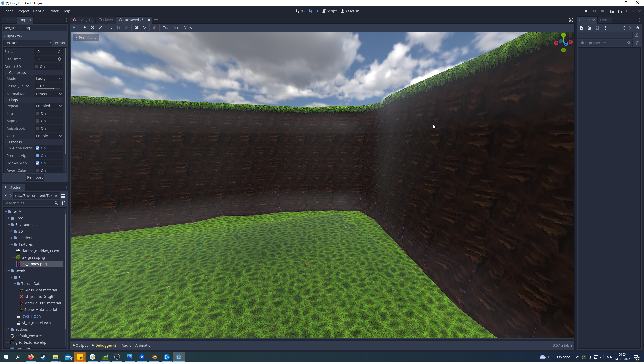Screen dimensions: 644x362
Task: Collapse the Environment folder
Action: pyautogui.click(x=9, y=225)
